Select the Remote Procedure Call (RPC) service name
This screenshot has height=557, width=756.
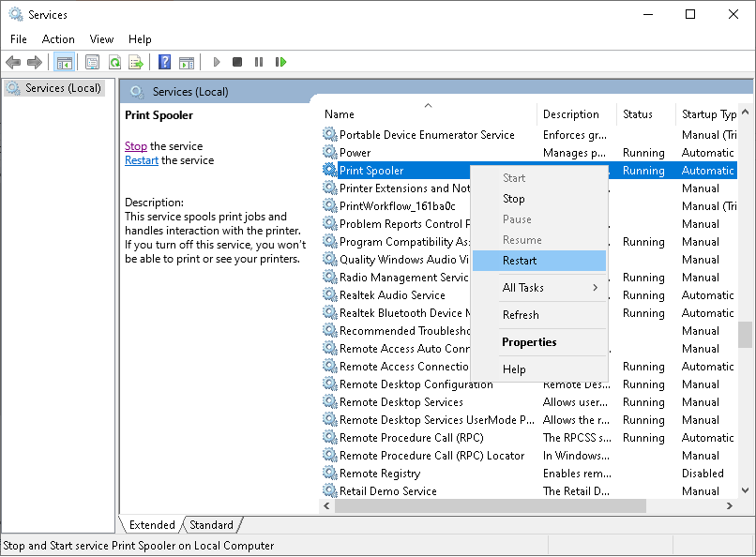pyautogui.click(x=411, y=438)
